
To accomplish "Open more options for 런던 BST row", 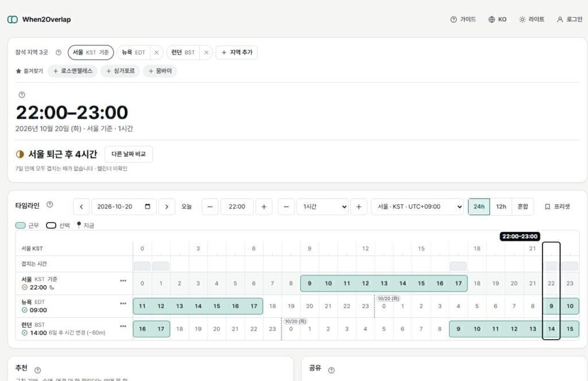I will click(123, 326).
